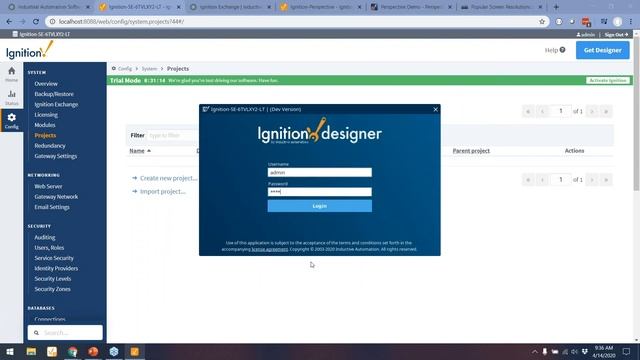
Task: Click the Ignition logo in header
Action: (x=30, y=51)
